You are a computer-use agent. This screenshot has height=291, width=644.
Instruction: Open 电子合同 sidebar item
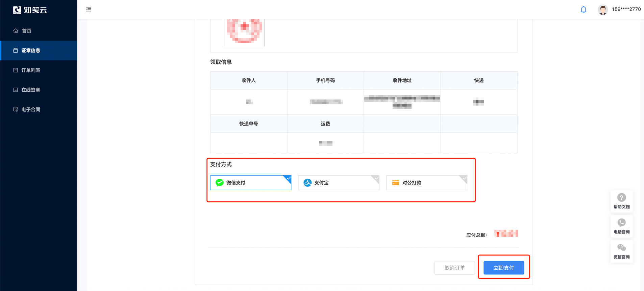click(x=39, y=109)
